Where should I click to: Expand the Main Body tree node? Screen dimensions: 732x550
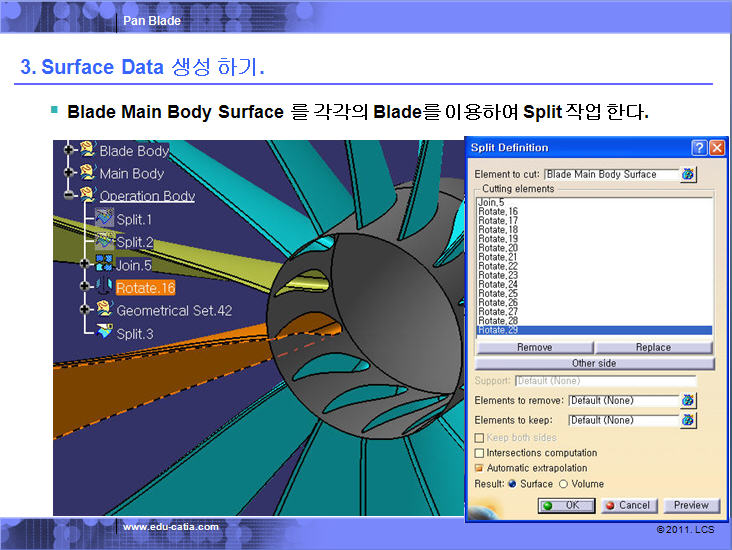click(69, 173)
